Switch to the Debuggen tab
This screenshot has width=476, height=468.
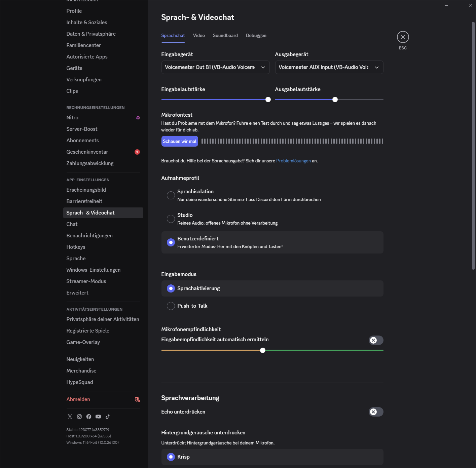[x=256, y=36]
